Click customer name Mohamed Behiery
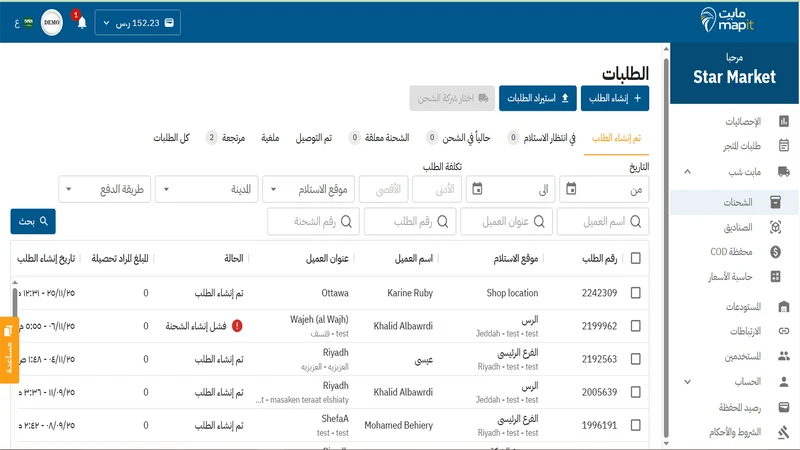 tap(398, 425)
